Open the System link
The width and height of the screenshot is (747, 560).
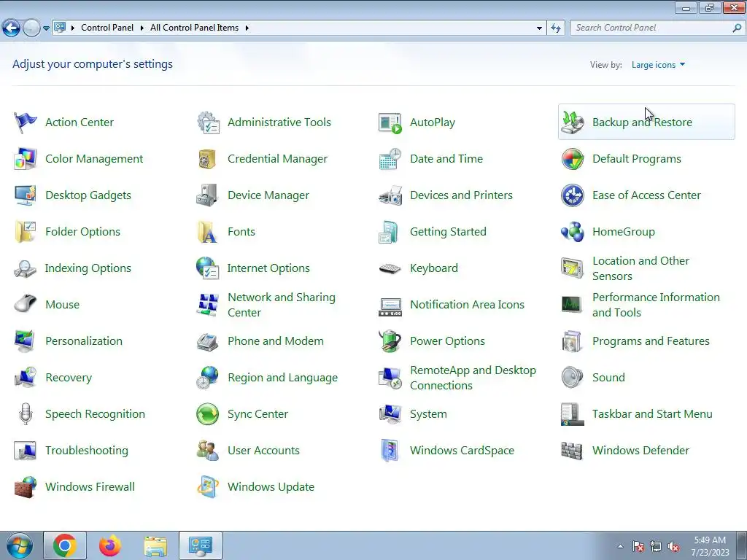[428, 414]
